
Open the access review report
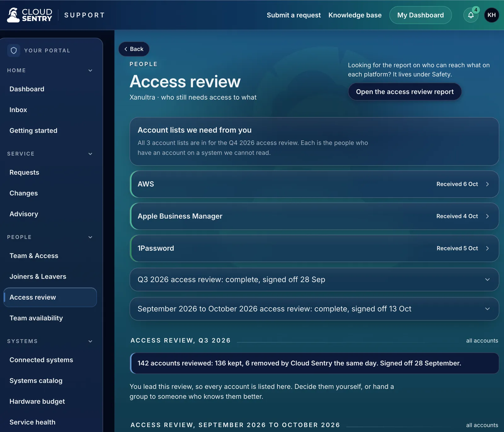(x=405, y=92)
